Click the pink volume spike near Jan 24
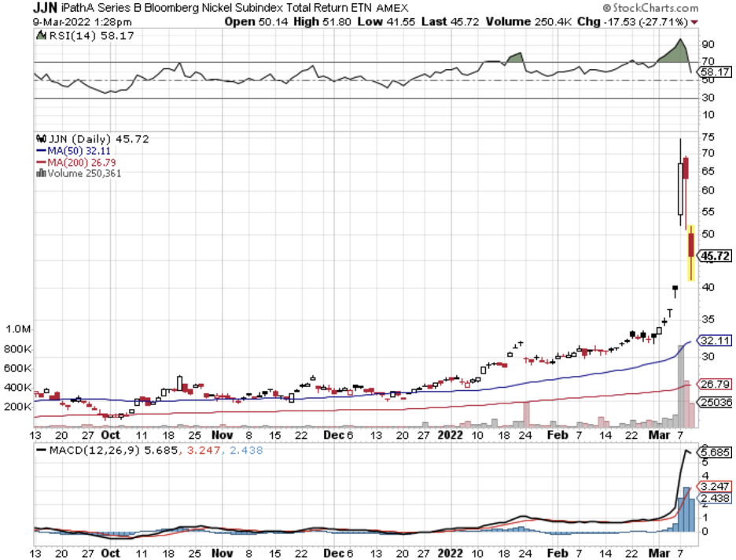This screenshot has height=560, width=736. 527,414
